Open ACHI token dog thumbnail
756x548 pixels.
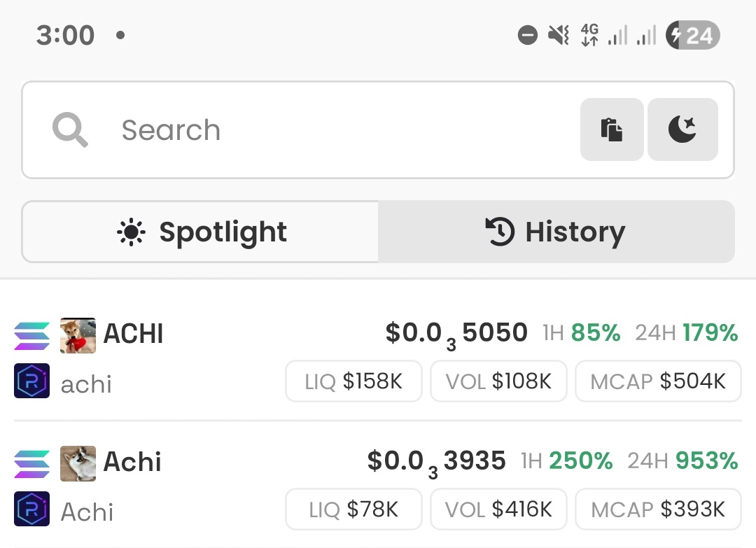[x=78, y=335]
